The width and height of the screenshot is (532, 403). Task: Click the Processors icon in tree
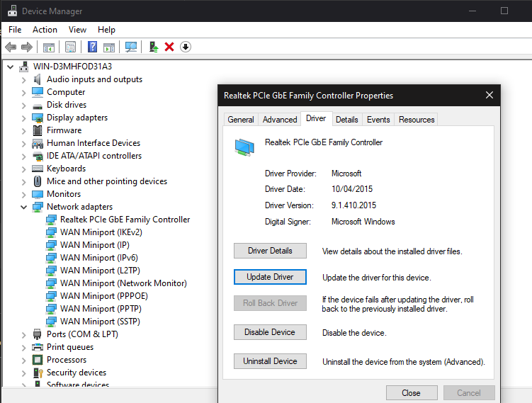point(38,360)
